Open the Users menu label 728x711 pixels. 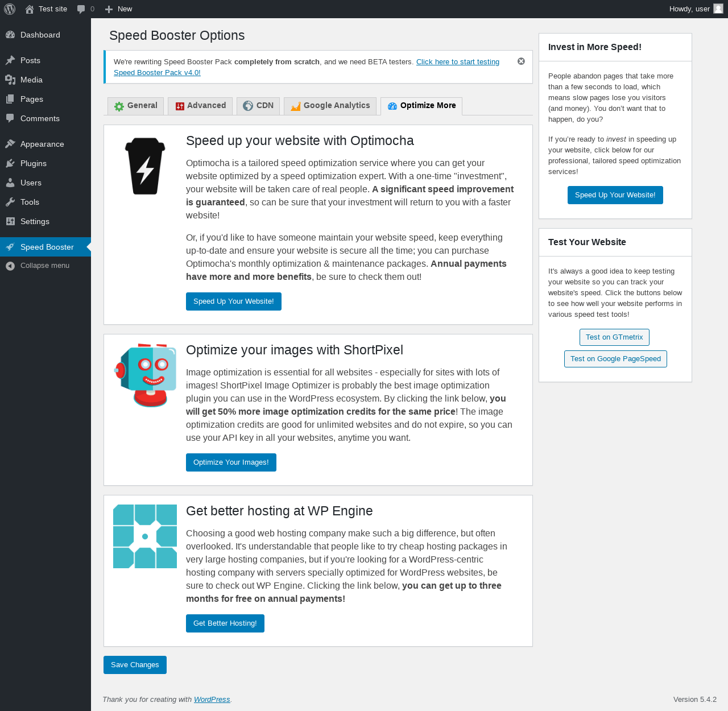31,183
